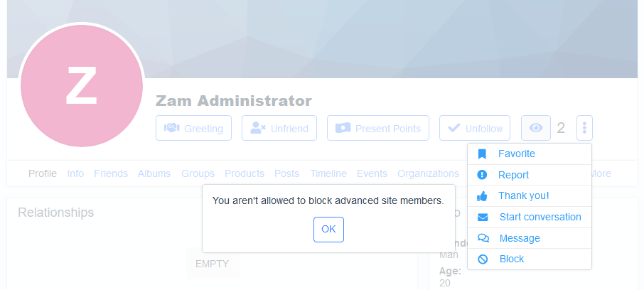Click the handshake Greeting button
This screenshot has width=644, height=290.
click(x=193, y=128)
